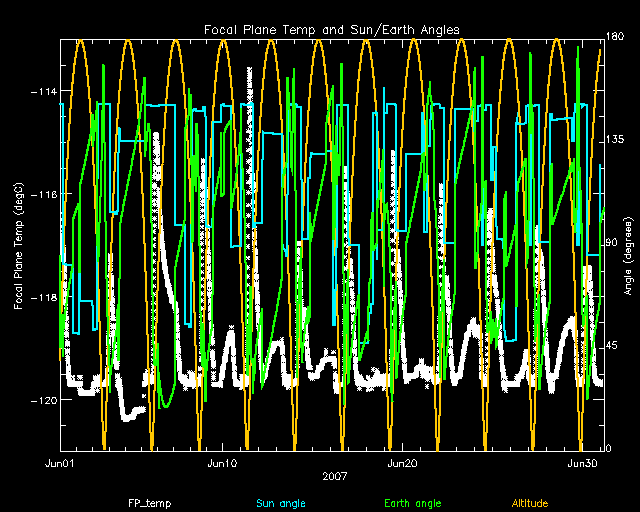Viewport: 640px width, 512px height.
Task: Click the Jun10 x-axis tick label
Action: point(222,464)
